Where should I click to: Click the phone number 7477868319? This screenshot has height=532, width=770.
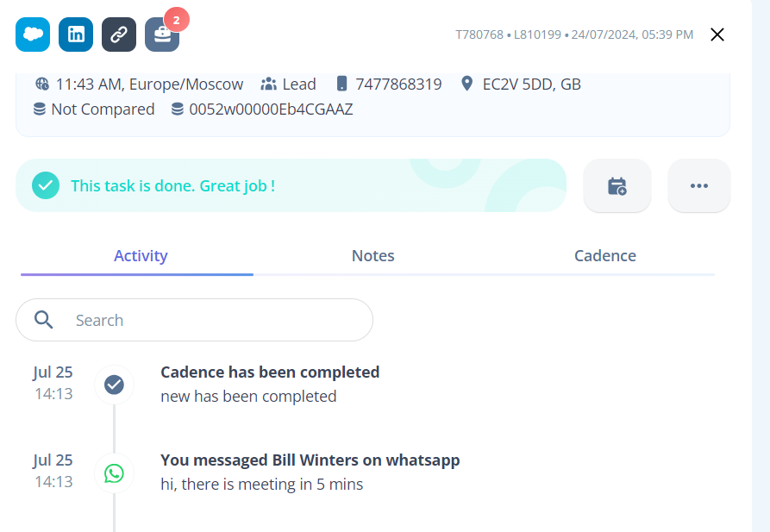(x=398, y=84)
